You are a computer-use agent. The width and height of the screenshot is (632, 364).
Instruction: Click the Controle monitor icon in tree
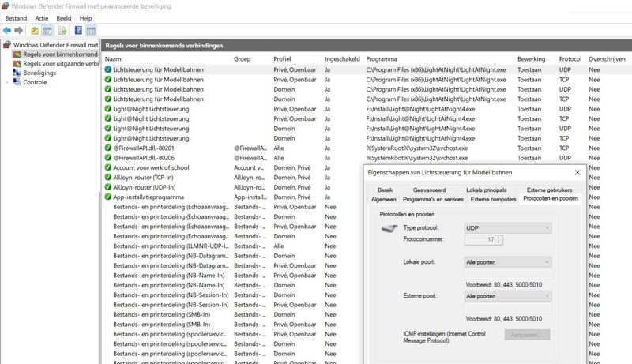coord(17,82)
